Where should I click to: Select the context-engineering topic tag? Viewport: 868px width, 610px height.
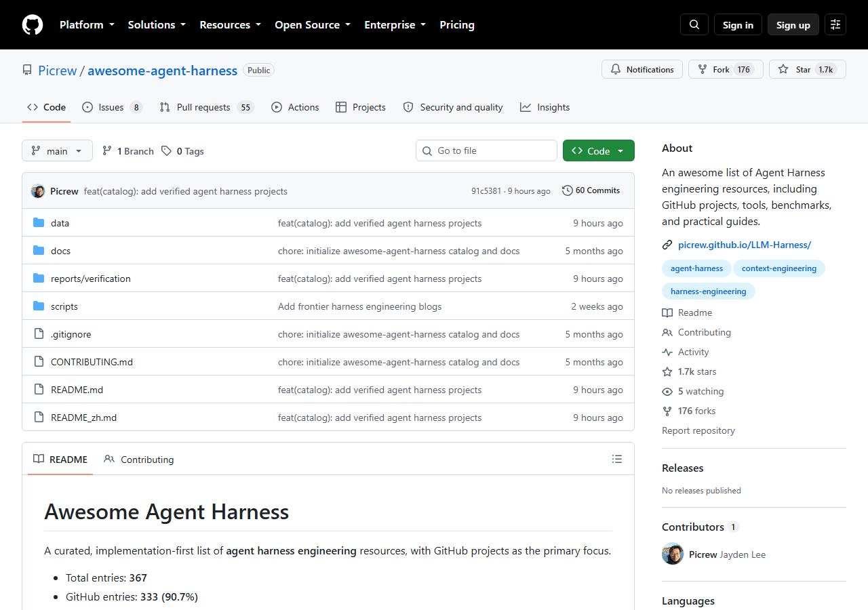[x=779, y=268]
